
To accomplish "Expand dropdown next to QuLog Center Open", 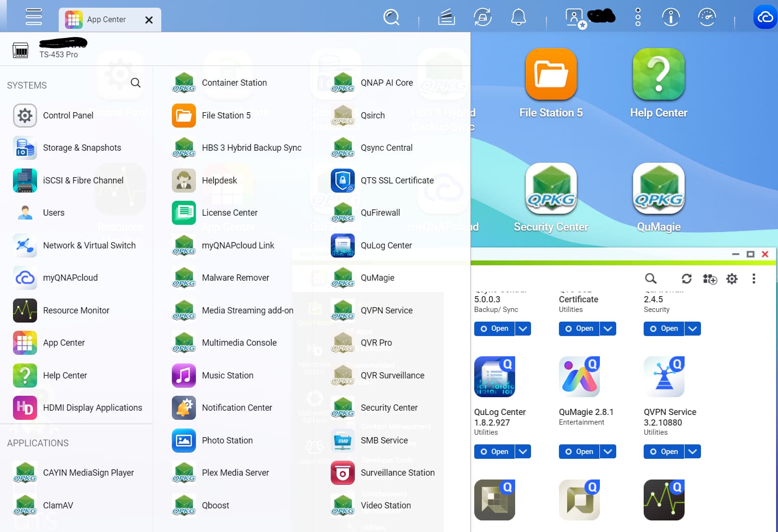I will (523, 452).
